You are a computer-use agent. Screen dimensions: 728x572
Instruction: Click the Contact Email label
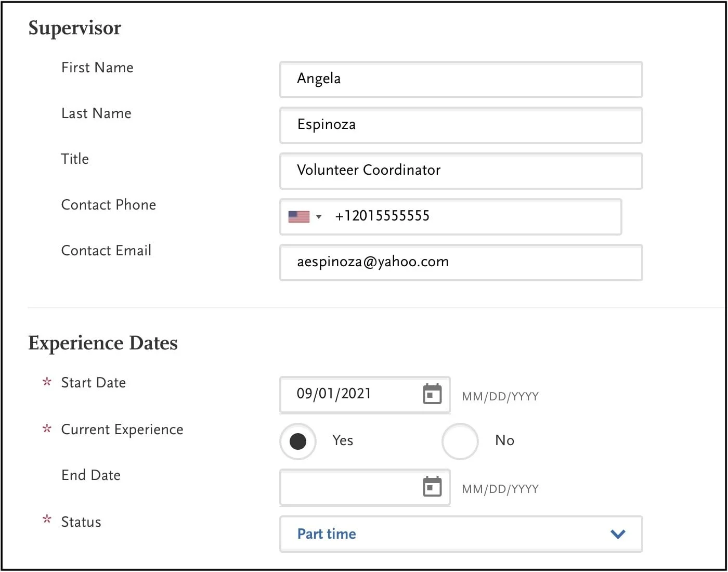106,251
